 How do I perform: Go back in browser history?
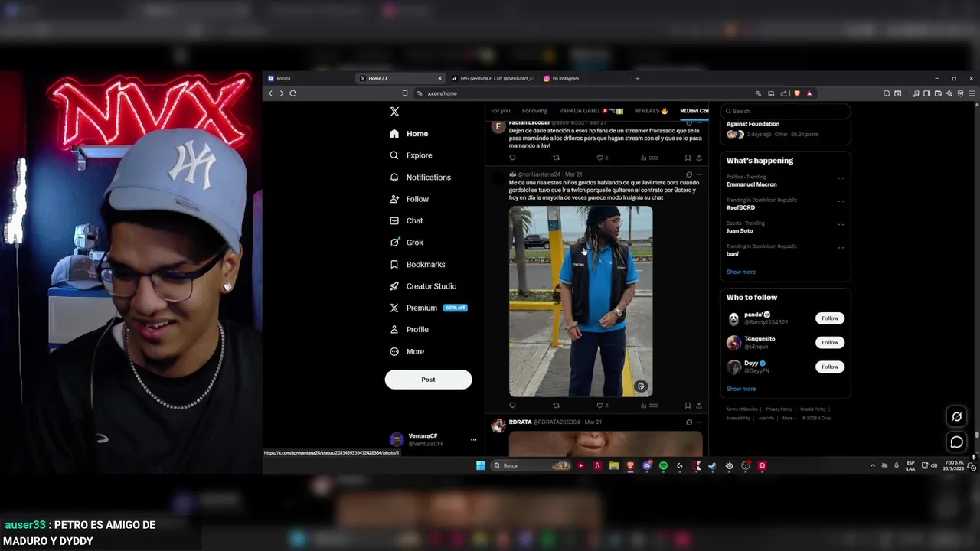click(x=270, y=93)
